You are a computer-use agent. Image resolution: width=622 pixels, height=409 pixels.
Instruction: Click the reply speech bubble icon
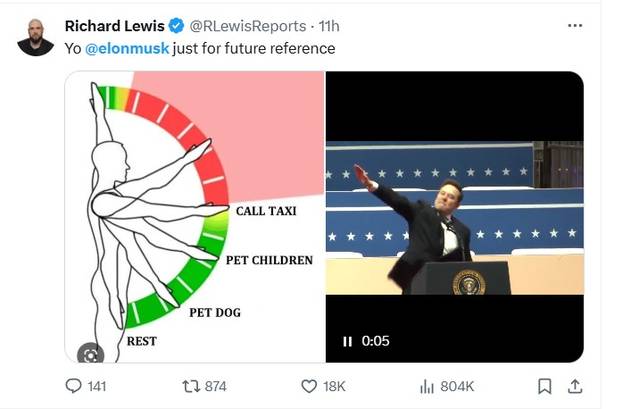[x=73, y=386]
